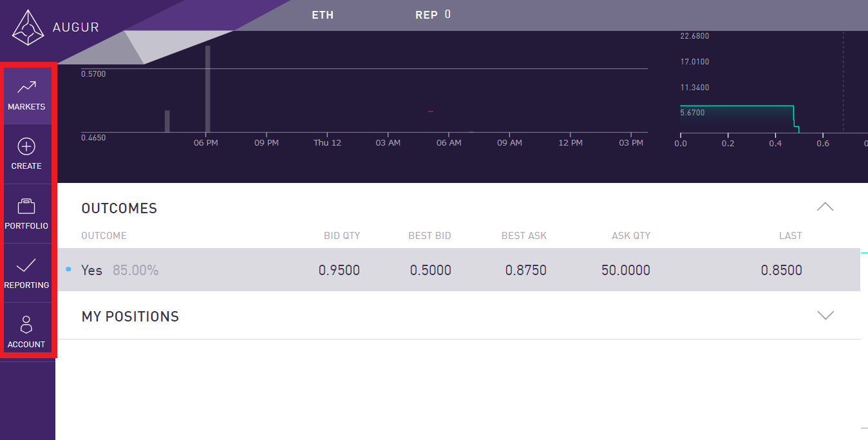Click the 09 AM time axis label
Image resolution: width=868 pixels, height=440 pixels.
[x=509, y=143]
